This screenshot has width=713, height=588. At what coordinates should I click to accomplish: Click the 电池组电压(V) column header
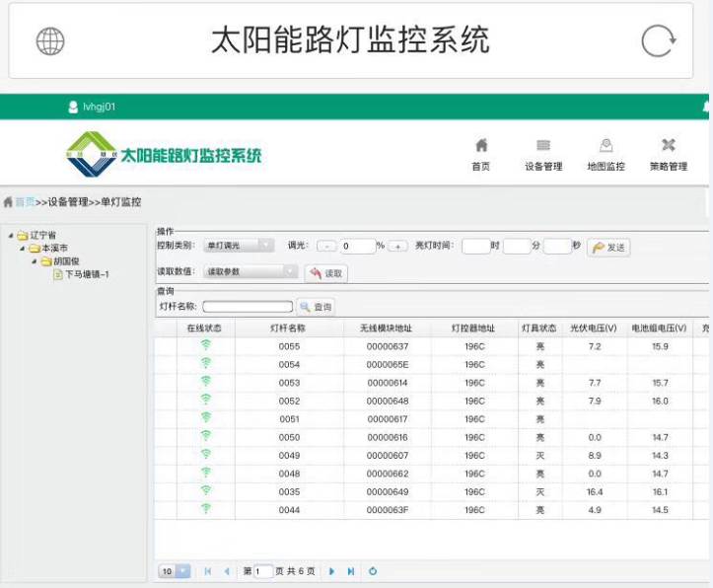[x=659, y=328]
